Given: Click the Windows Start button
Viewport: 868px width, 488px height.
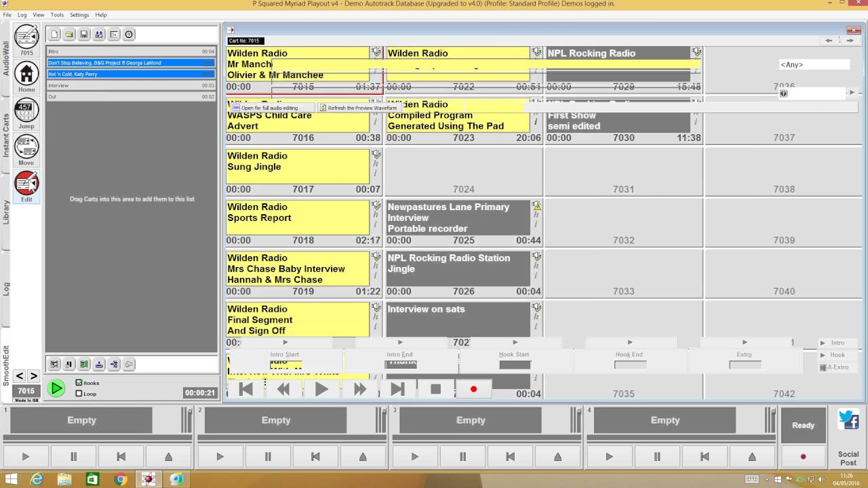Looking at the screenshot, I should [9, 479].
